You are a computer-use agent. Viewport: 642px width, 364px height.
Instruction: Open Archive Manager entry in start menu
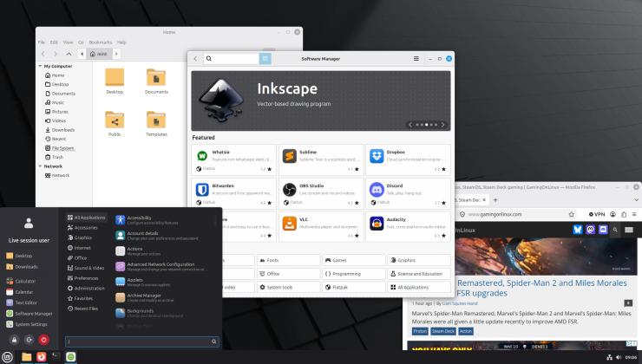(144, 297)
